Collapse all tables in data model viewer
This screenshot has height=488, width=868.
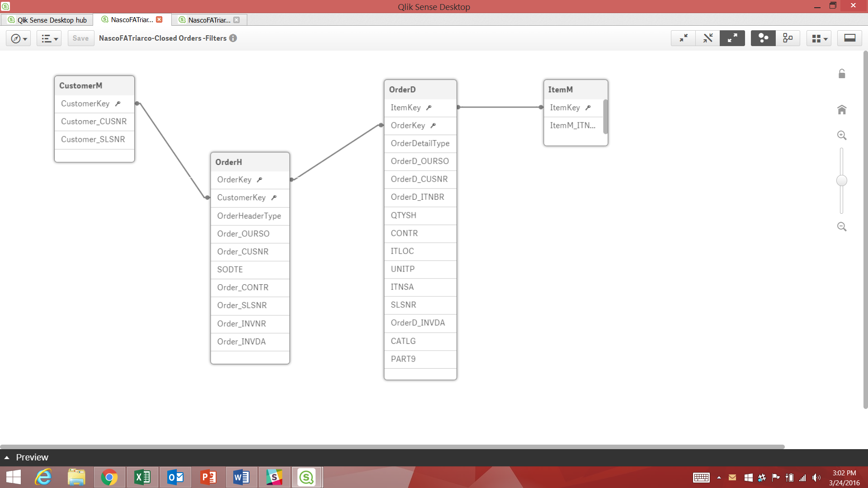point(683,38)
